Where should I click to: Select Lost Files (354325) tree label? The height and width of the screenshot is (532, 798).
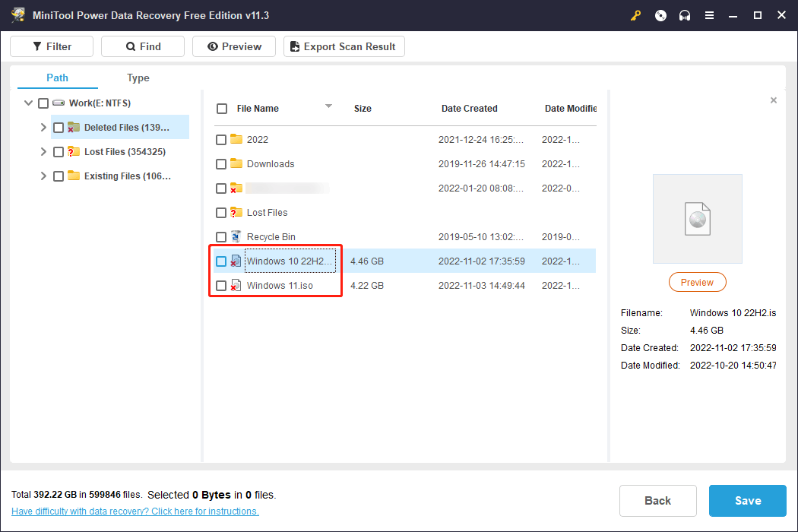(125, 152)
